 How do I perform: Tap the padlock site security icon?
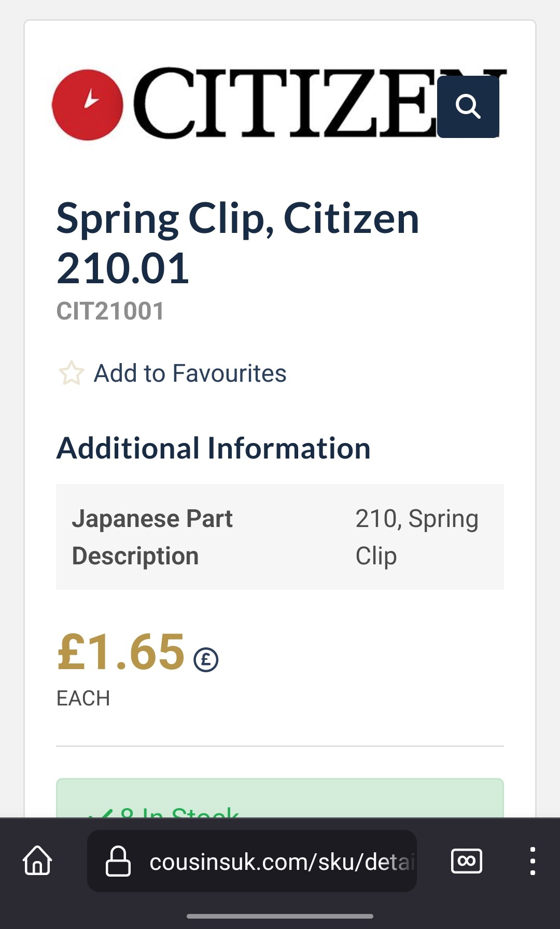(118, 861)
